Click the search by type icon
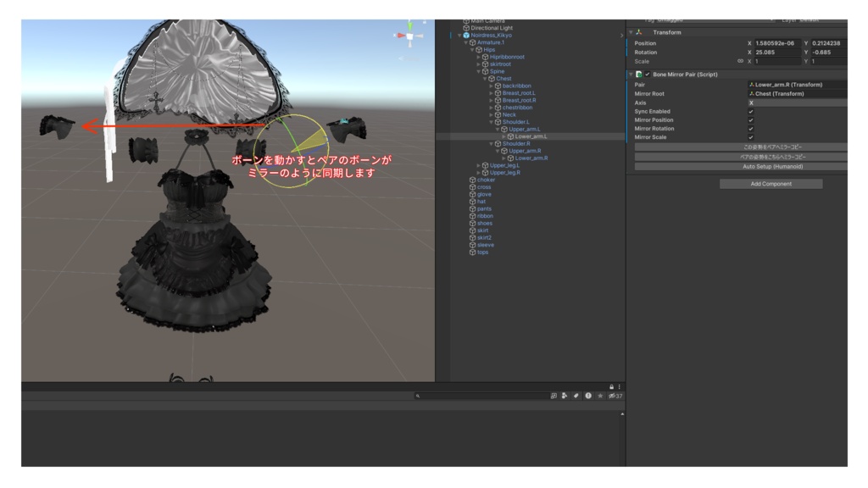 (565, 396)
